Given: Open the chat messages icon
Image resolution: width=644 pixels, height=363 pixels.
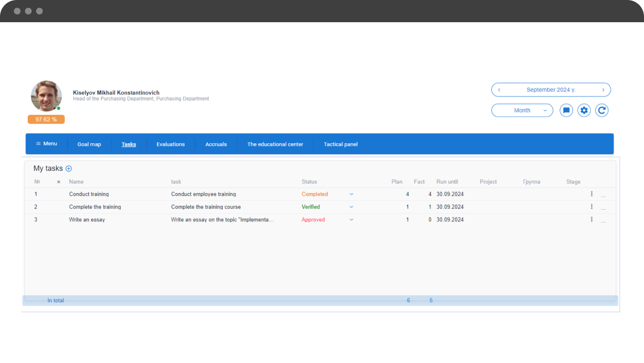Looking at the screenshot, I should (566, 110).
